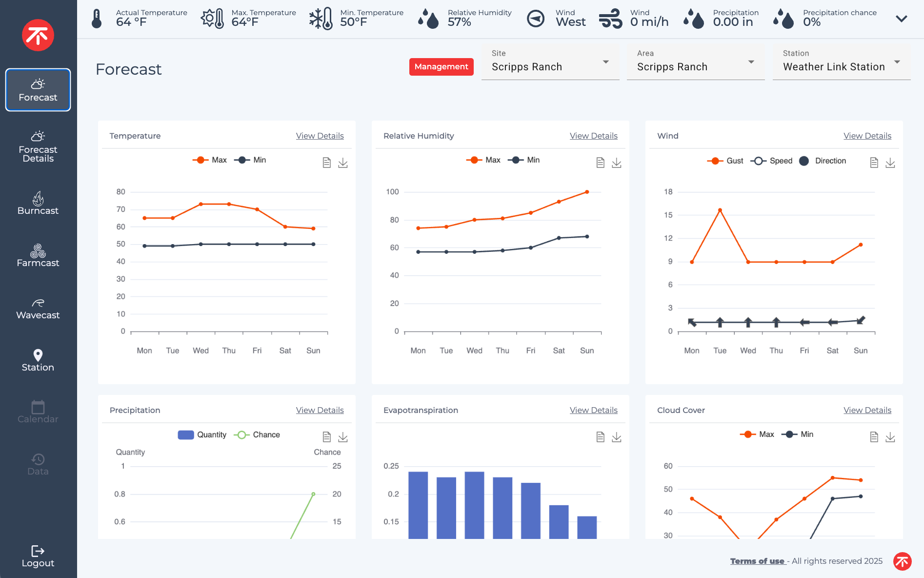Download the Precipitation chart image
The image size is (924, 578).
(x=343, y=437)
